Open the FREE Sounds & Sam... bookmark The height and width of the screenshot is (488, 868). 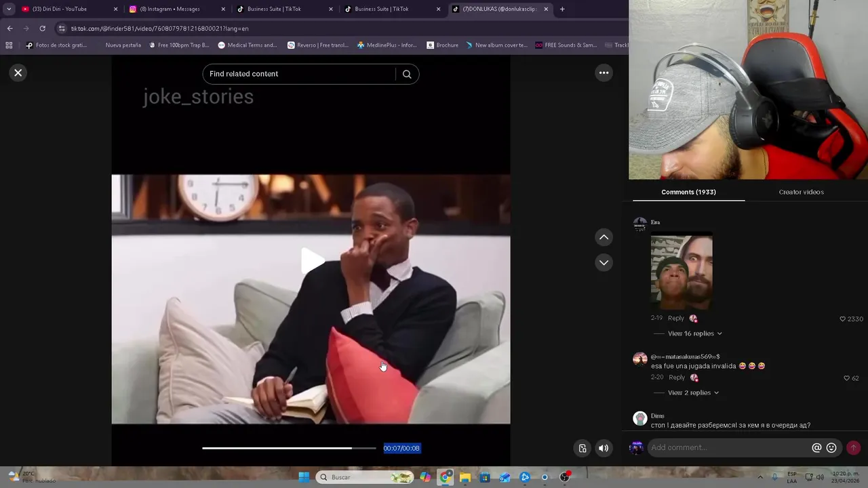566,45
